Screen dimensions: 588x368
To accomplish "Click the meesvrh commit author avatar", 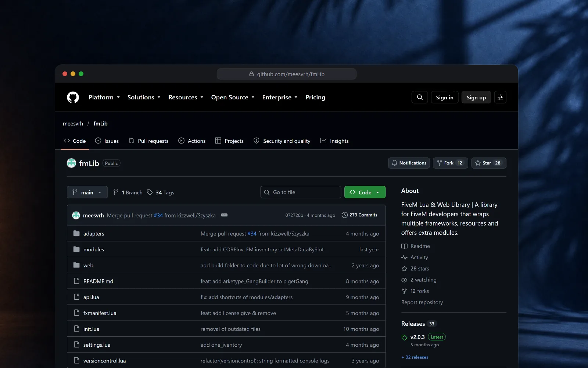I will coord(76,215).
